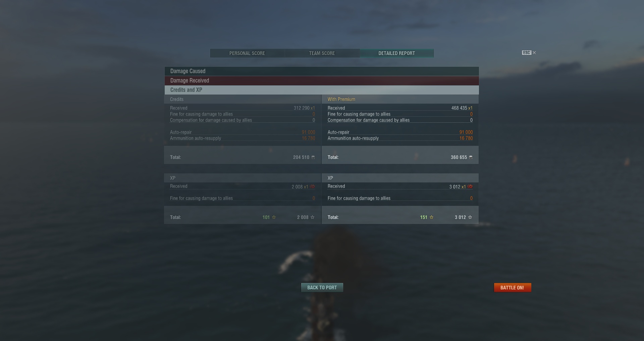The width and height of the screenshot is (644, 341).
Task: Click the Back to Port button
Action: [x=322, y=288]
